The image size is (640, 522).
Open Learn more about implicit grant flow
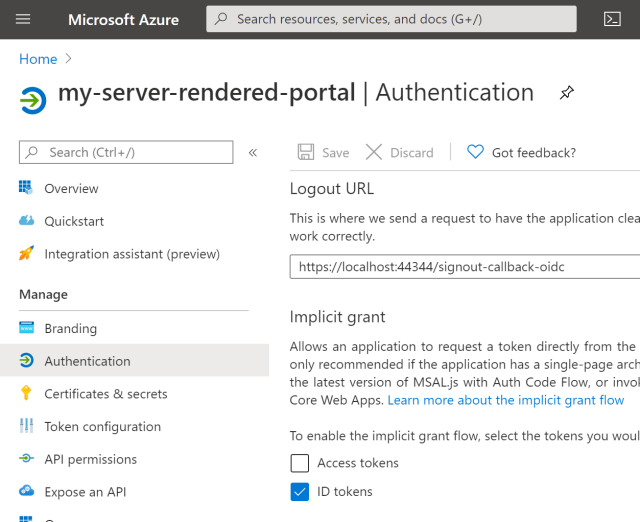pyautogui.click(x=505, y=400)
